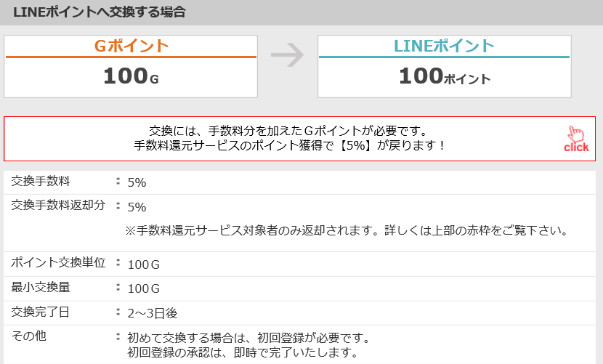Viewport: 603px width, 364px height.
Task: Select the LINEポイント heading
Action: click(444, 46)
